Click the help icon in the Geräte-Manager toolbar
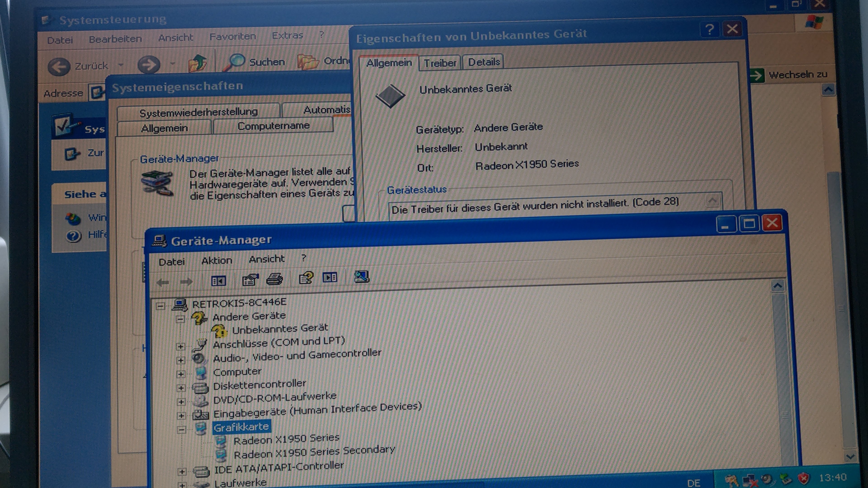 (306, 278)
